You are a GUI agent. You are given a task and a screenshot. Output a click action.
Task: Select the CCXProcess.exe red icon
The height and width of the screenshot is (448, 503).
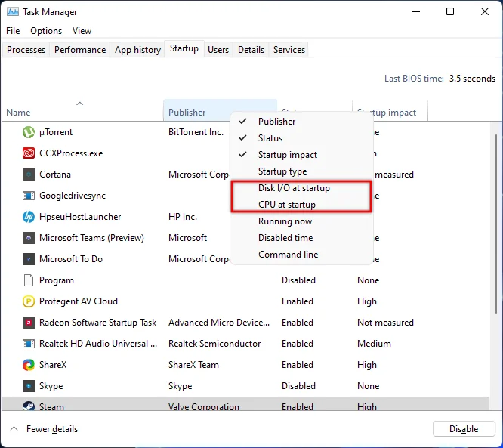[x=29, y=153]
